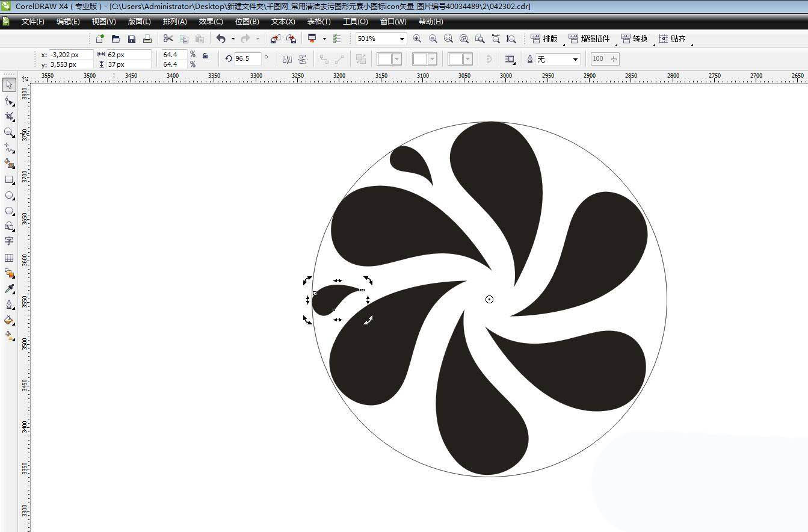Screen dimensions: 808x532
Task: Choose the Ellipse tool
Action: point(9,196)
